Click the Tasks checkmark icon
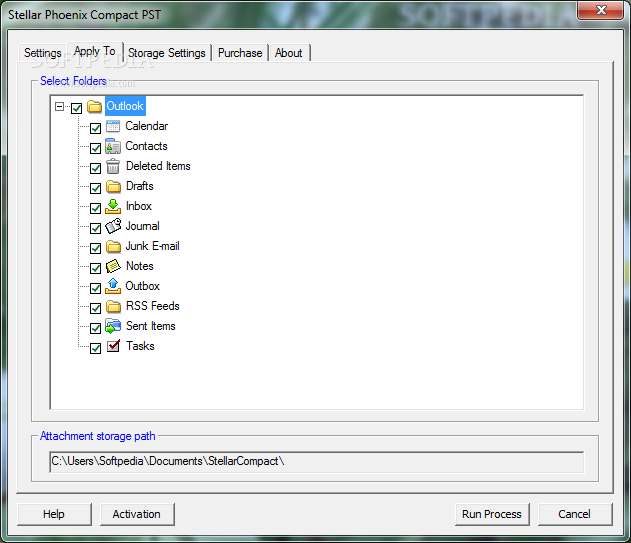 [x=113, y=346]
